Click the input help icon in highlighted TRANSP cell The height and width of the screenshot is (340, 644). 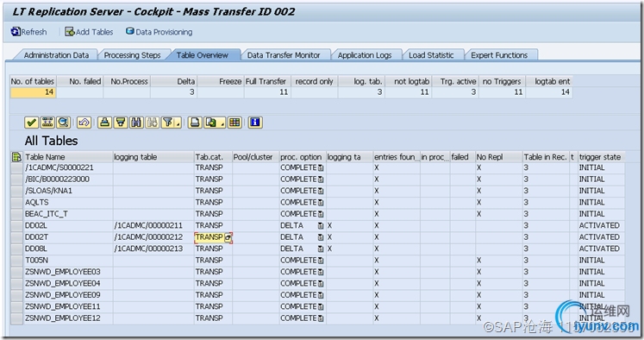click(x=228, y=237)
